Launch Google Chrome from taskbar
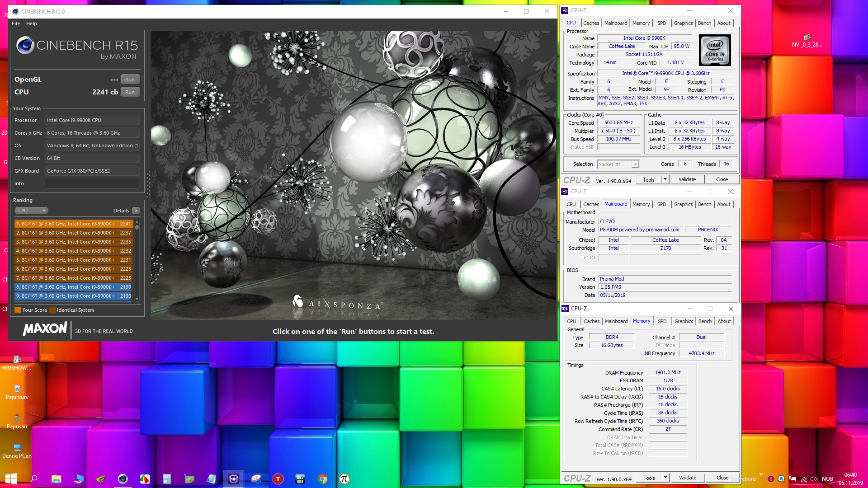868x488 pixels. (x=322, y=479)
